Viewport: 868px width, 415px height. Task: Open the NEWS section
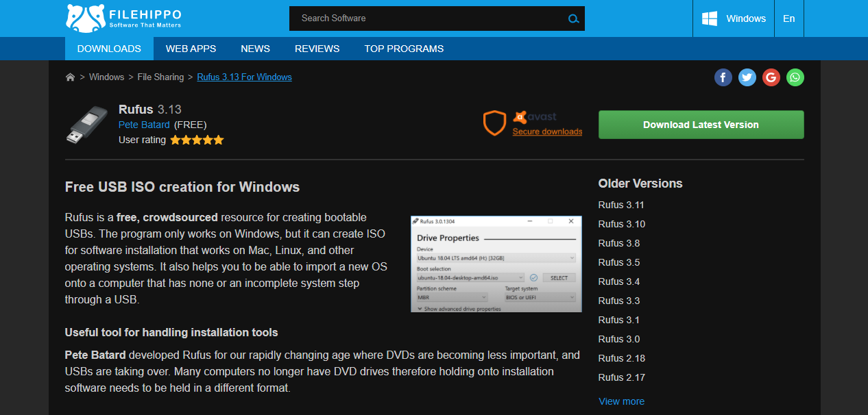tap(255, 49)
